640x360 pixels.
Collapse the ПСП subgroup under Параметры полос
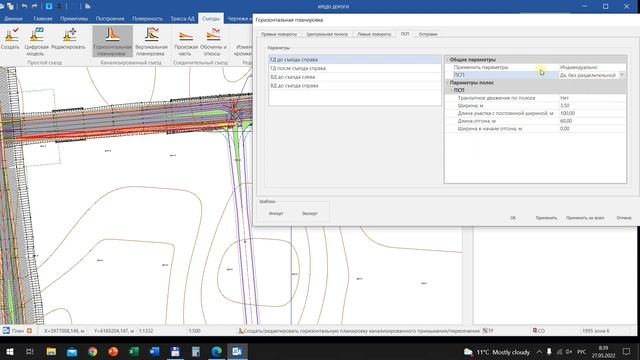coord(451,90)
